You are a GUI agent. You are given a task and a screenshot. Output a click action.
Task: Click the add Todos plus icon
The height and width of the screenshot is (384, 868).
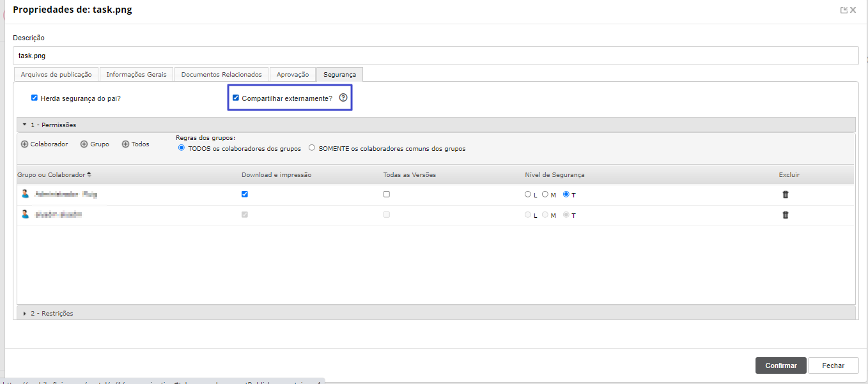click(x=125, y=144)
